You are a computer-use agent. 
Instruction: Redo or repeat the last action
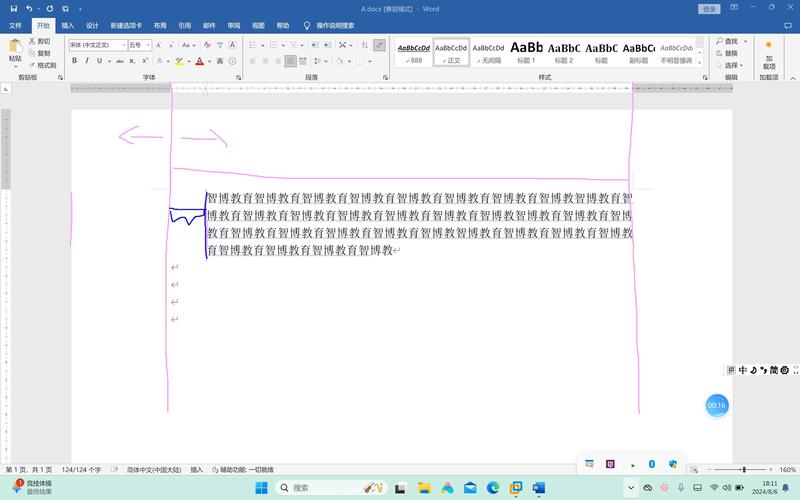click(x=49, y=9)
